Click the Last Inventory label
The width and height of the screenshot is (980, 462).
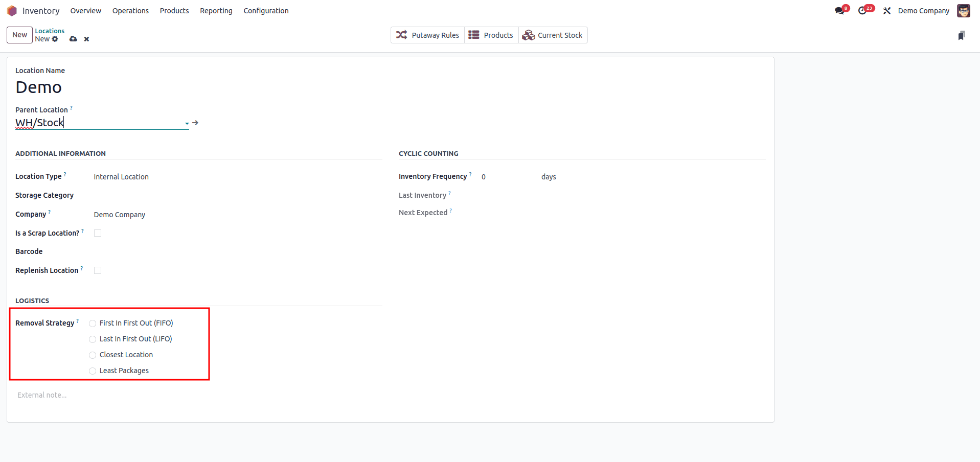point(422,195)
